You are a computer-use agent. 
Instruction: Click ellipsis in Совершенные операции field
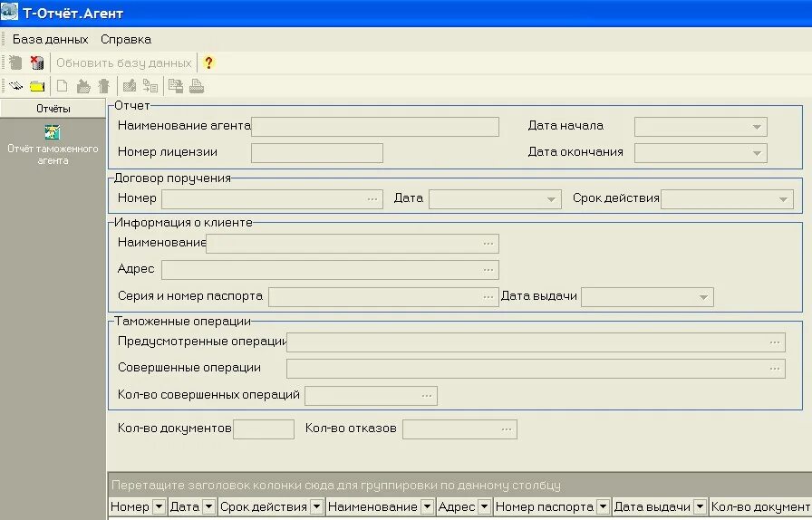775,368
